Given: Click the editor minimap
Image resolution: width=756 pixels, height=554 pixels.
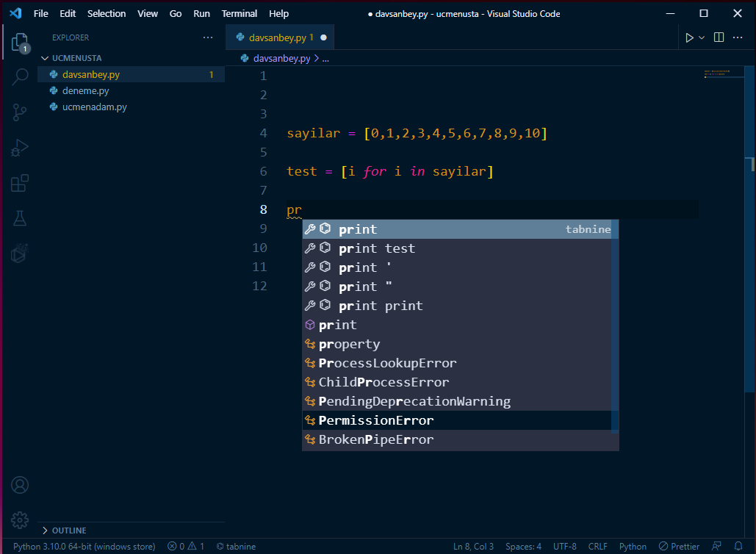Looking at the screenshot, I should tap(723, 73).
